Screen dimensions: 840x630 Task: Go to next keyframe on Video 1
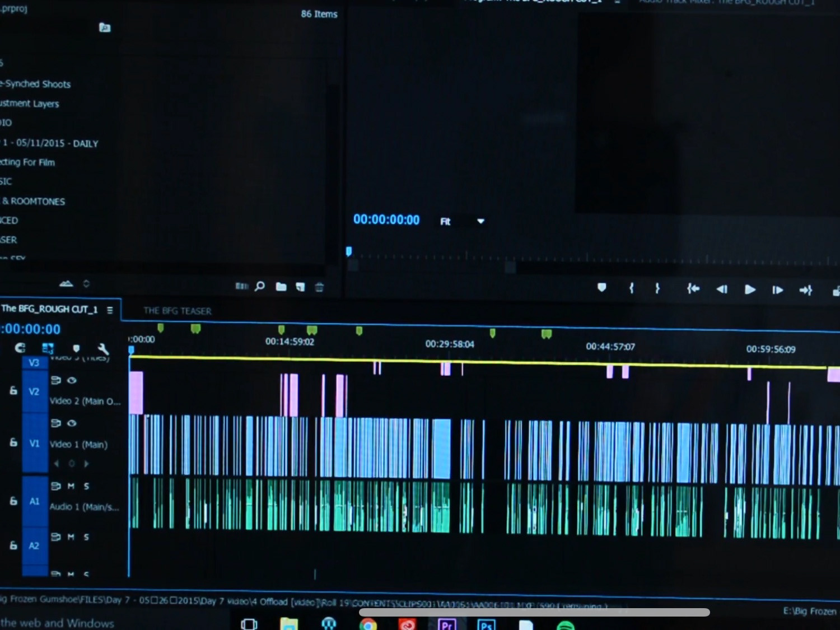[86, 464]
